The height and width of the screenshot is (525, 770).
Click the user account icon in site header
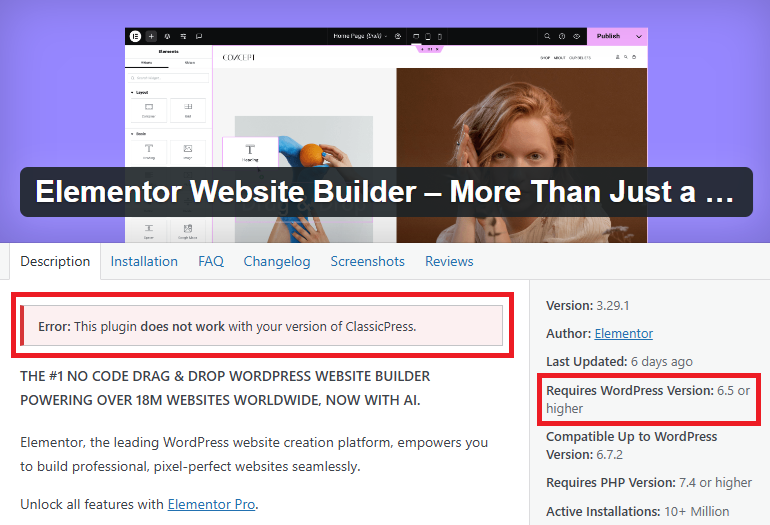618,57
